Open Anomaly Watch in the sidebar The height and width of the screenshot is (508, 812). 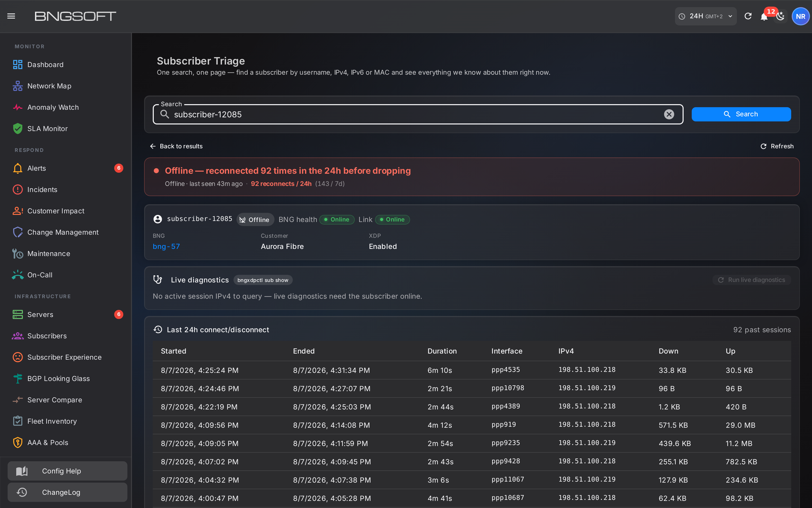coord(66,107)
